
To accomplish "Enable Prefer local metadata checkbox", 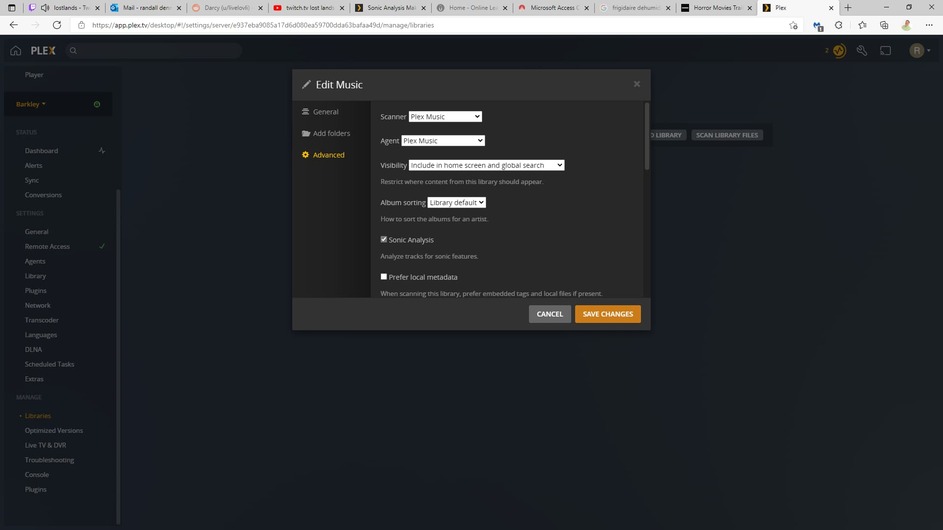I will click(x=384, y=277).
